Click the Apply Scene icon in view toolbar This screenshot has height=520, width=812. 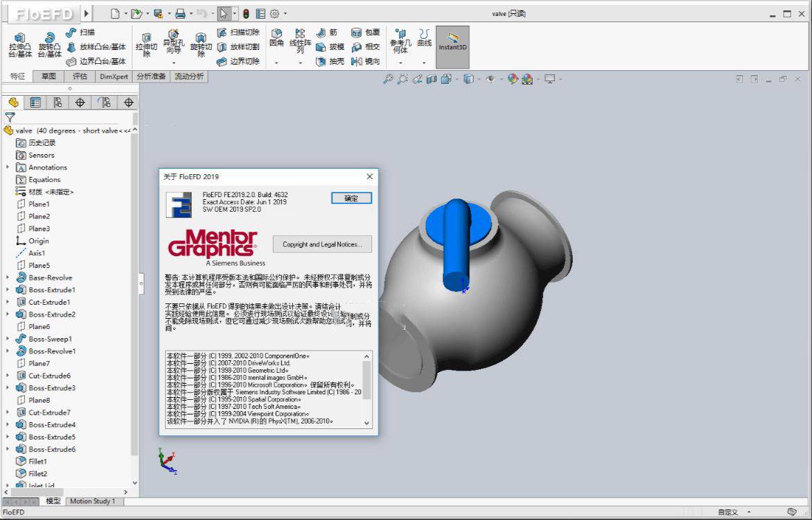tap(527, 79)
